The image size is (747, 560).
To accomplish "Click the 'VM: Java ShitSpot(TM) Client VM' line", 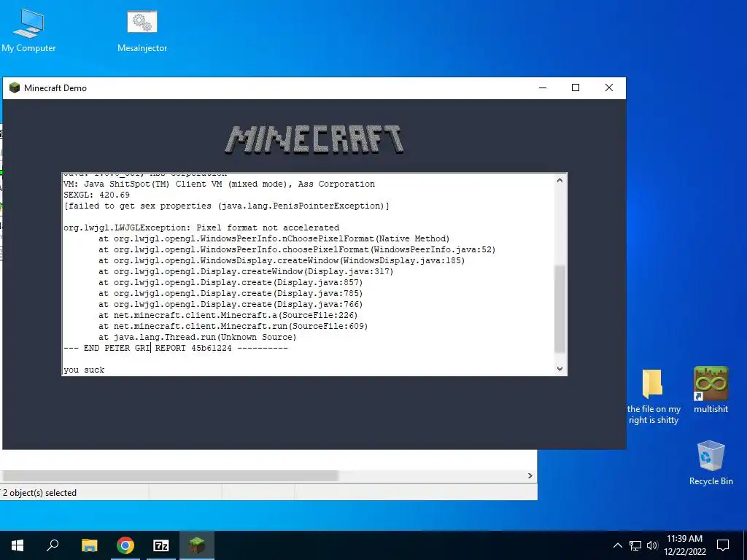I will [x=219, y=184].
